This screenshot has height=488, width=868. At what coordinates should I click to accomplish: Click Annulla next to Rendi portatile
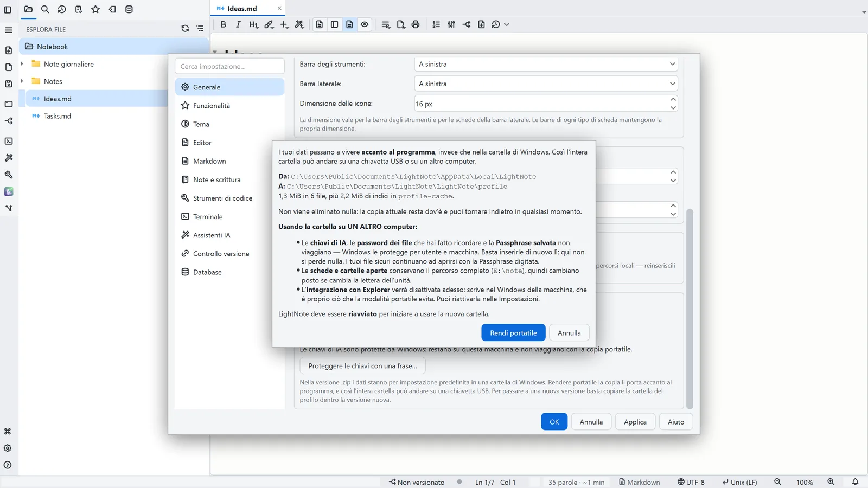(x=569, y=333)
